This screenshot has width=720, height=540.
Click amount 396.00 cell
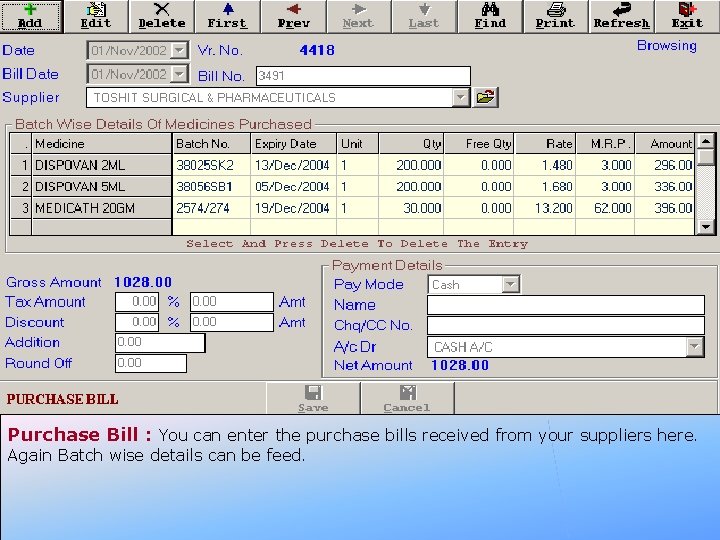tap(665, 208)
